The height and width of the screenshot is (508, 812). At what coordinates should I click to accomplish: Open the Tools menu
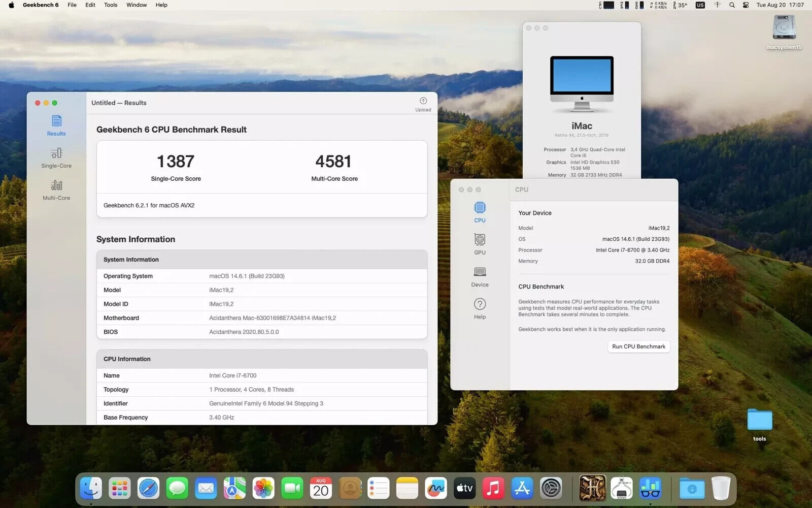pos(111,5)
